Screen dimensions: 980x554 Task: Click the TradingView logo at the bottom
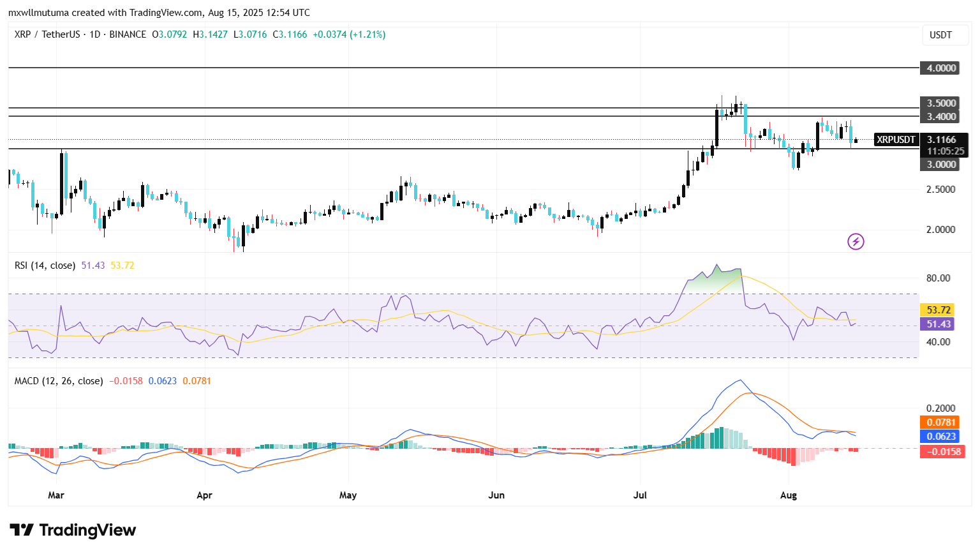click(73, 530)
